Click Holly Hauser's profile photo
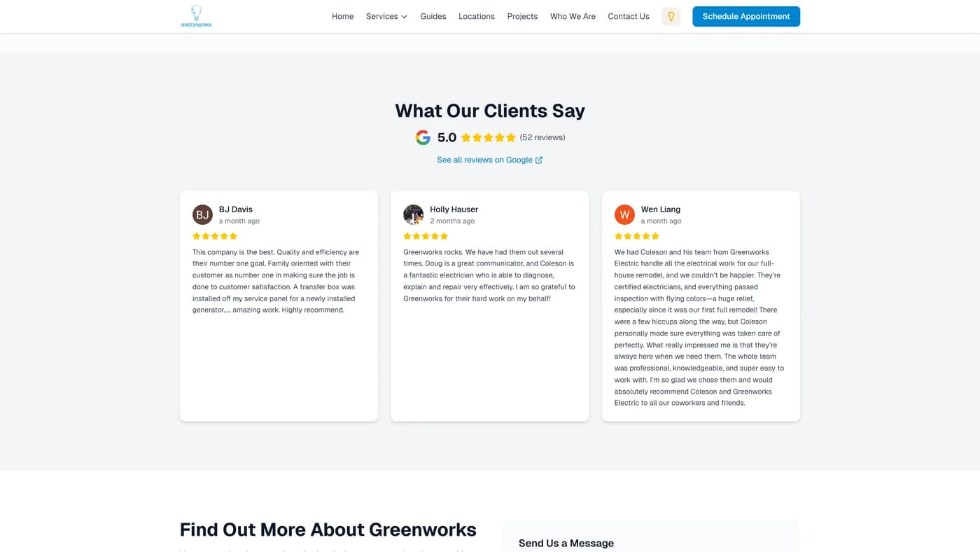 coord(414,215)
